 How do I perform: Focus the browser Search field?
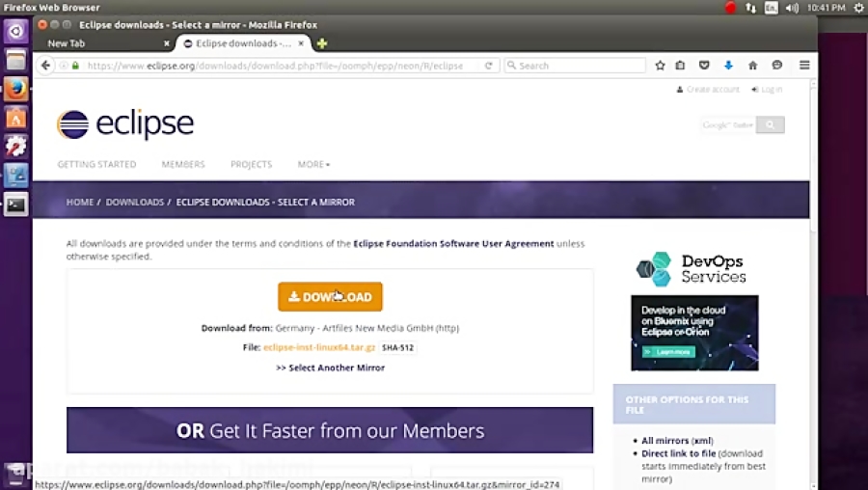pos(575,66)
